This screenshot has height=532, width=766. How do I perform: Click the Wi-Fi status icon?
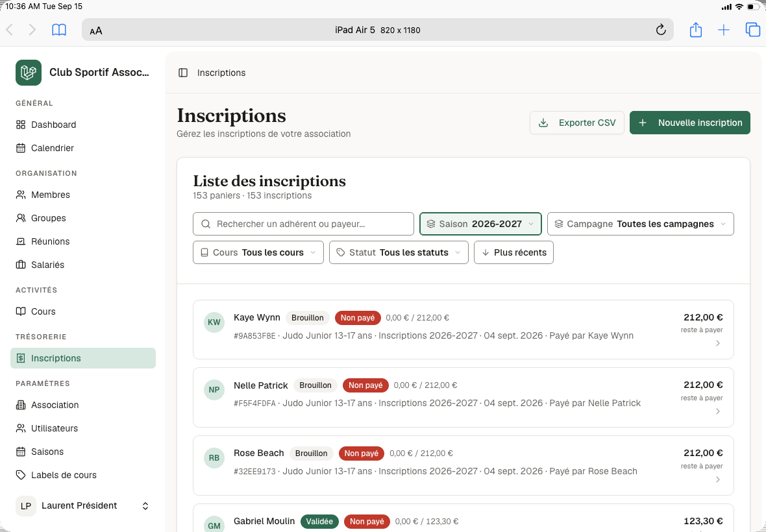pyautogui.click(x=739, y=7)
